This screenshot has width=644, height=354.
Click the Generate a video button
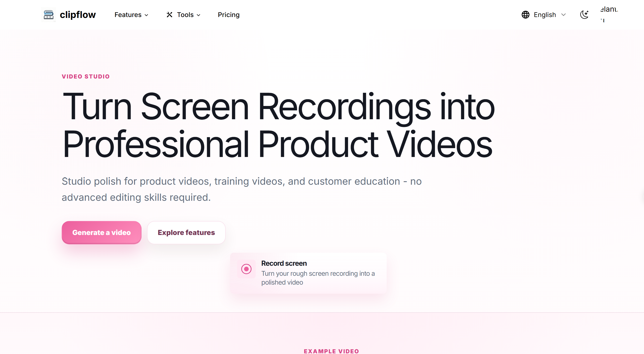(101, 232)
